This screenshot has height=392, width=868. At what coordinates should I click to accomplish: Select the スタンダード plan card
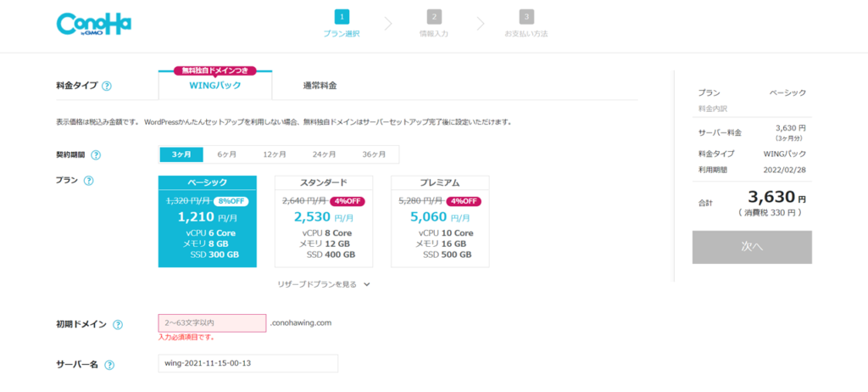point(324,221)
